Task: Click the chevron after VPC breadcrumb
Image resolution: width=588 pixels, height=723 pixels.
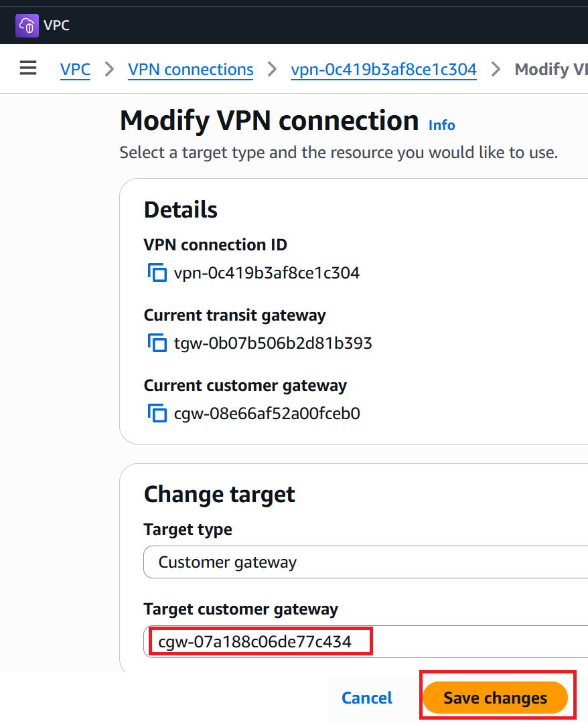Action: point(109,69)
